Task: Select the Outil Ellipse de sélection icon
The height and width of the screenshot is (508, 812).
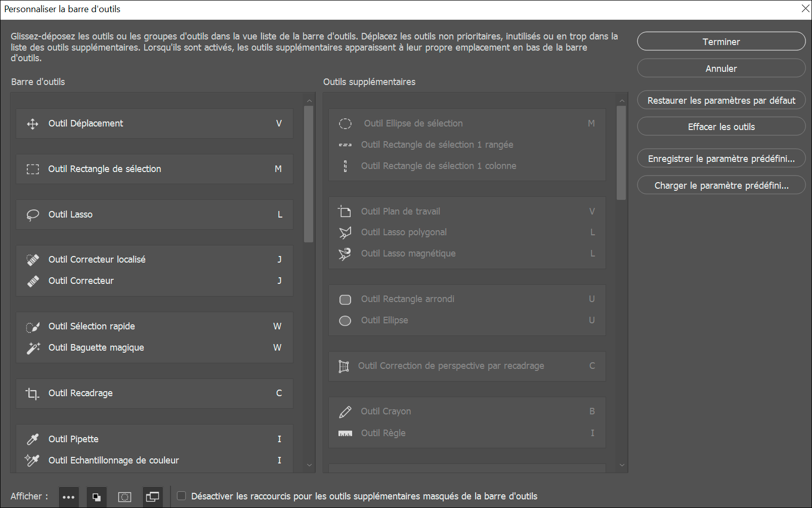Action: (345, 124)
